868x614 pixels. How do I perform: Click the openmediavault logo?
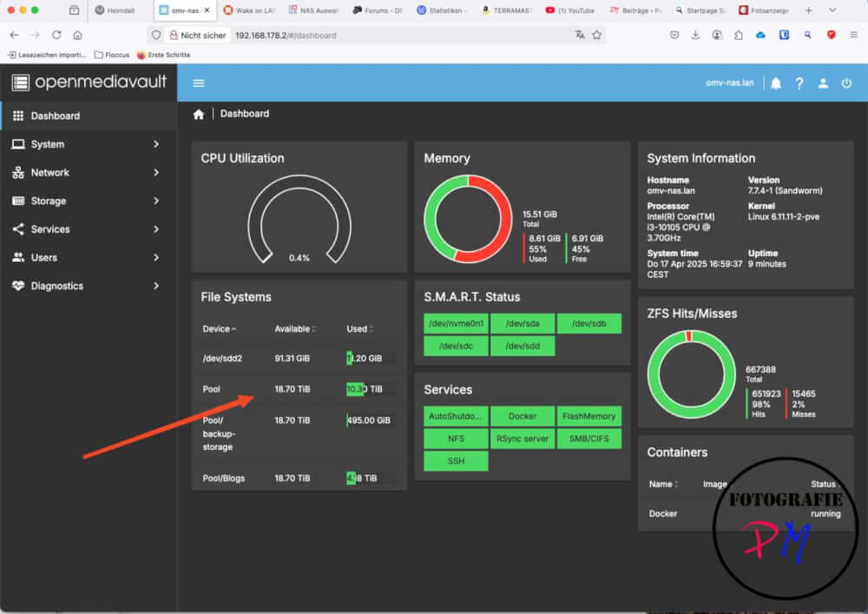[89, 82]
